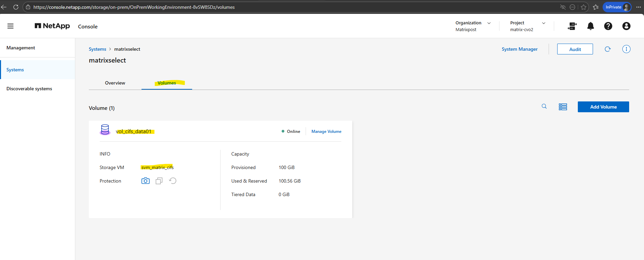Select the Volumes tab
This screenshot has height=260, width=644.
[x=167, y=83]
